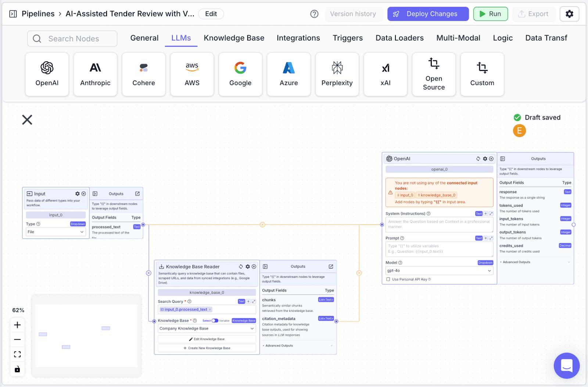Add an xAI LLM node
588x387 pixels.
(386, 74)
